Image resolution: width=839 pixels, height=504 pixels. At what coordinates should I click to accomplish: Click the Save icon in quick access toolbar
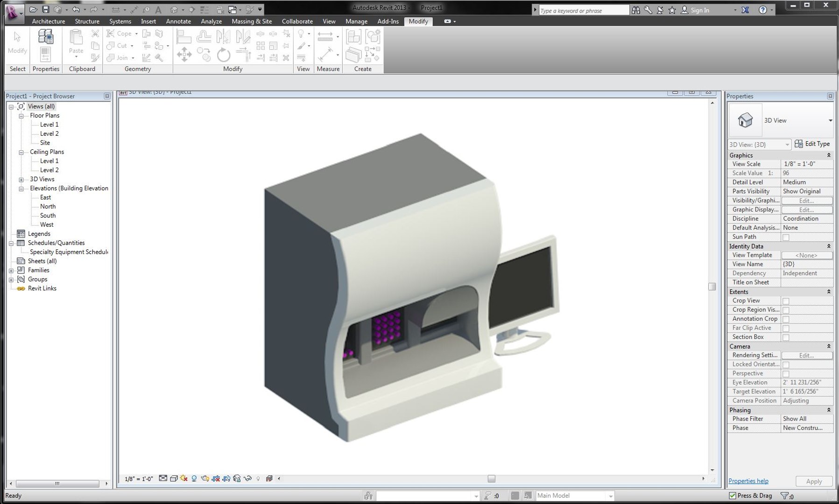pyautogui.click(x=45, y=9)
